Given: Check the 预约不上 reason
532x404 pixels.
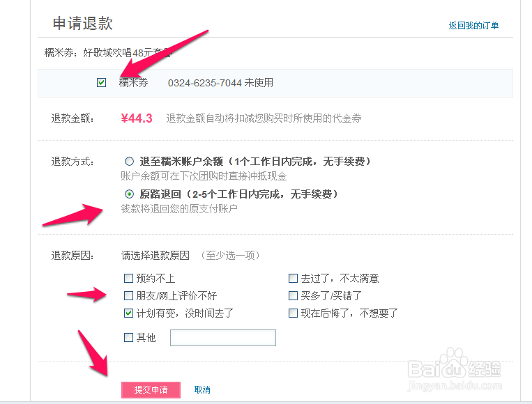Looking at the screenshot, I should point(128,278).
